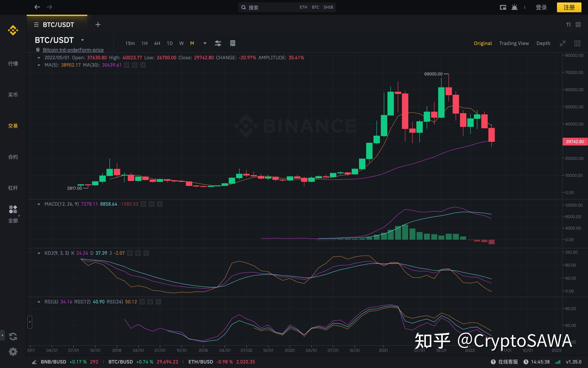Select the 15m interval

click(130, 43)
